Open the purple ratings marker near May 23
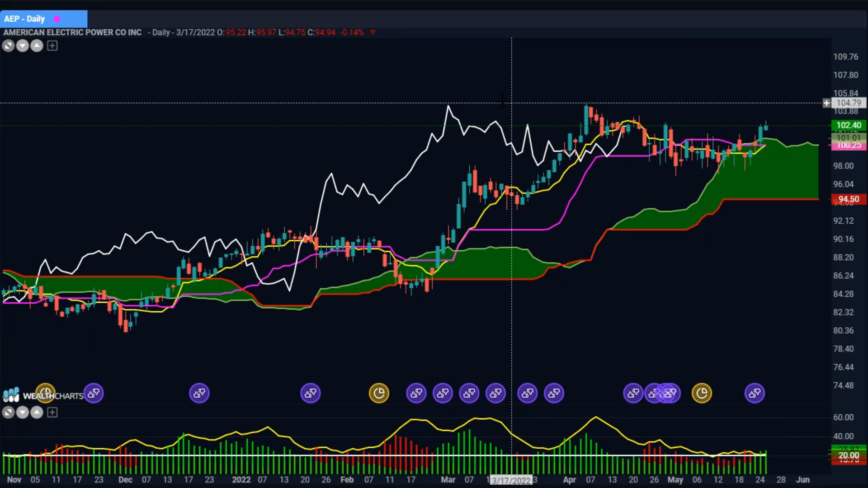The height and width of the screenshot is (488, 868). point(755,393)
